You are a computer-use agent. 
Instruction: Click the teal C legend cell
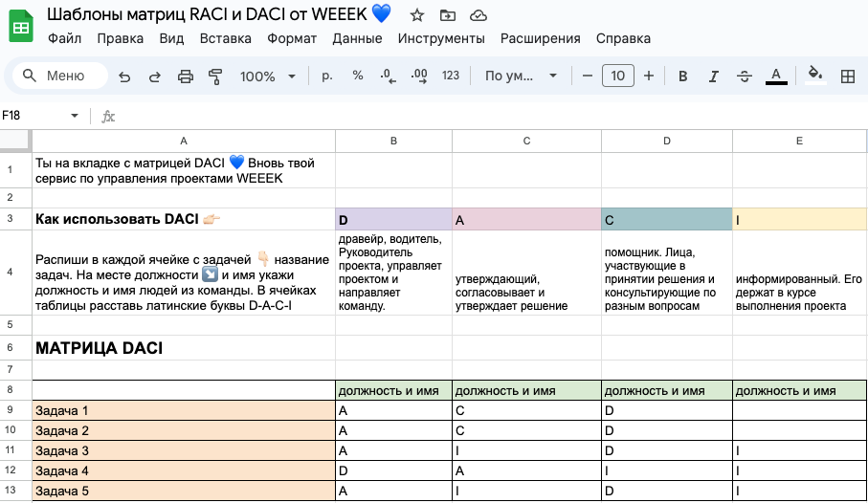pos(666,219)
